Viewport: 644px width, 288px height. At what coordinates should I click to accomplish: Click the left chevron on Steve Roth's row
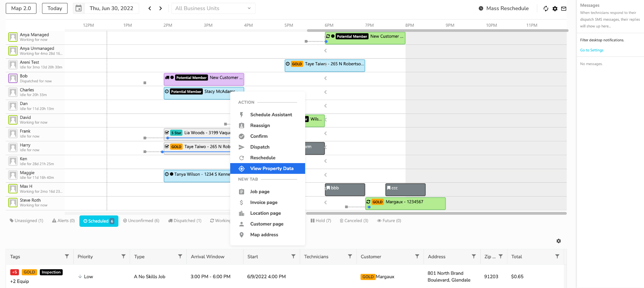tap(325, 203)
